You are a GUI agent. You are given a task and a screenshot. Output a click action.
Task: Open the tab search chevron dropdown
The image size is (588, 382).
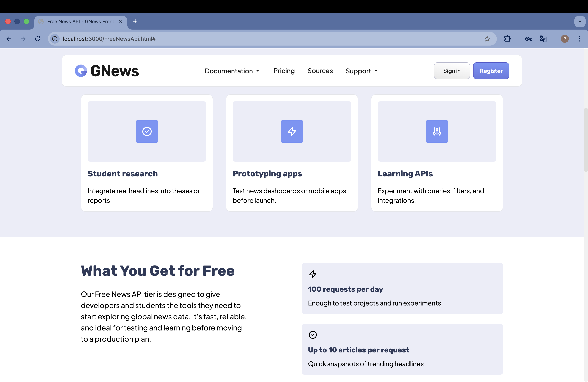click(580, 21)
